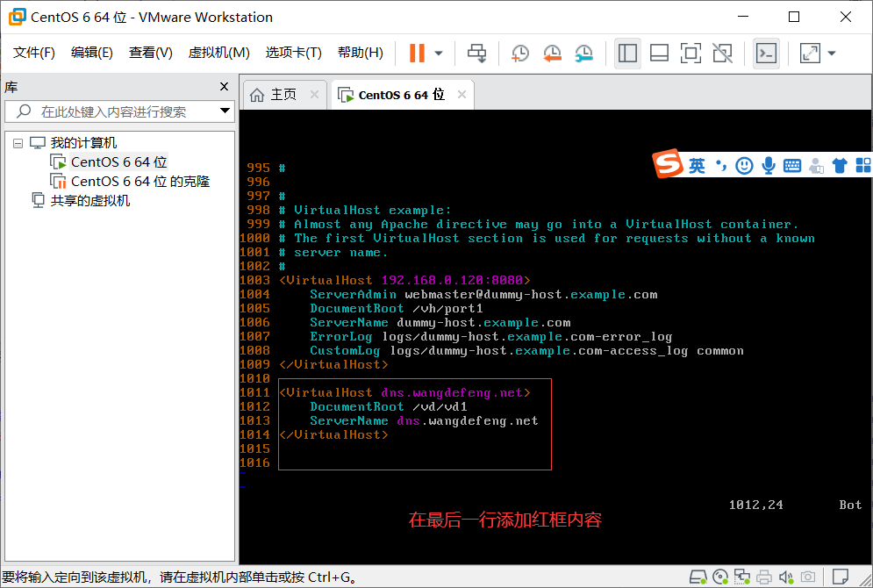873x588 pixels.
Task: Select CentOS 6 64 位 的克隆 VM
Action: pos(140,182)
